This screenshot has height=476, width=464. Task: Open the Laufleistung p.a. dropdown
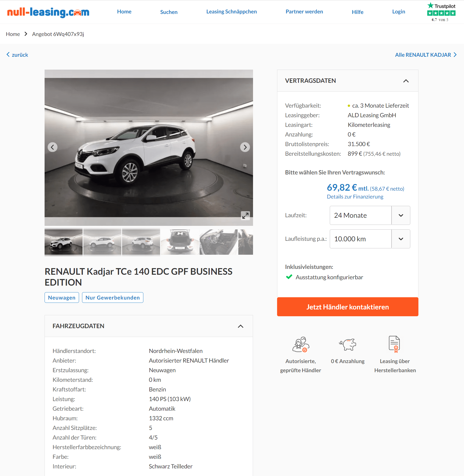click(x=370, y=239)
